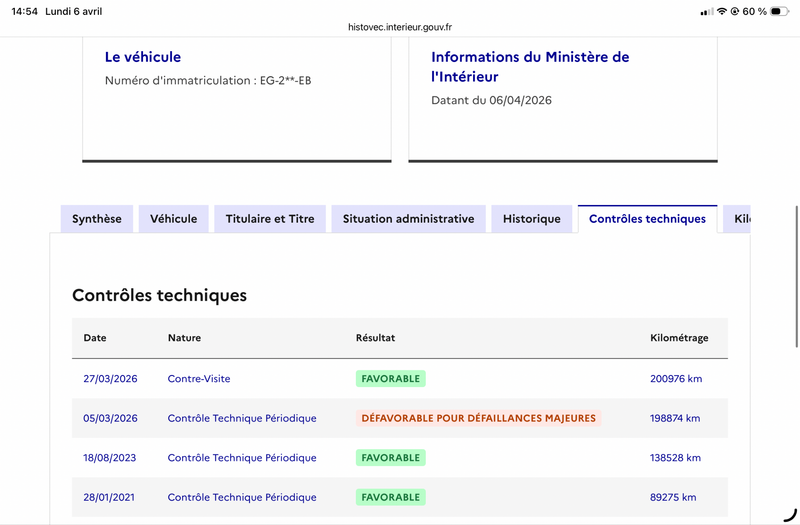Select the date 05/03/2026
800x525 pixels.
(110, 418)
